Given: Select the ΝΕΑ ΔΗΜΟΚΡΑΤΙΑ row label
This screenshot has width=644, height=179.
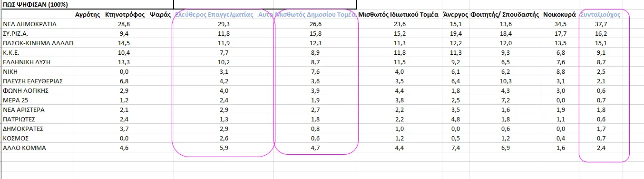Looking at the screenshot, I should pos(37,24).
